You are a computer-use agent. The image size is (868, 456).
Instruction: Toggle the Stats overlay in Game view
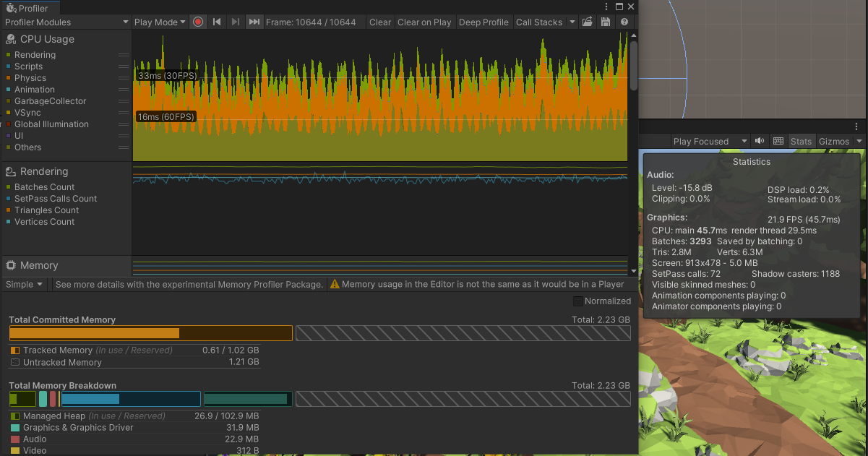click(801, 141)
